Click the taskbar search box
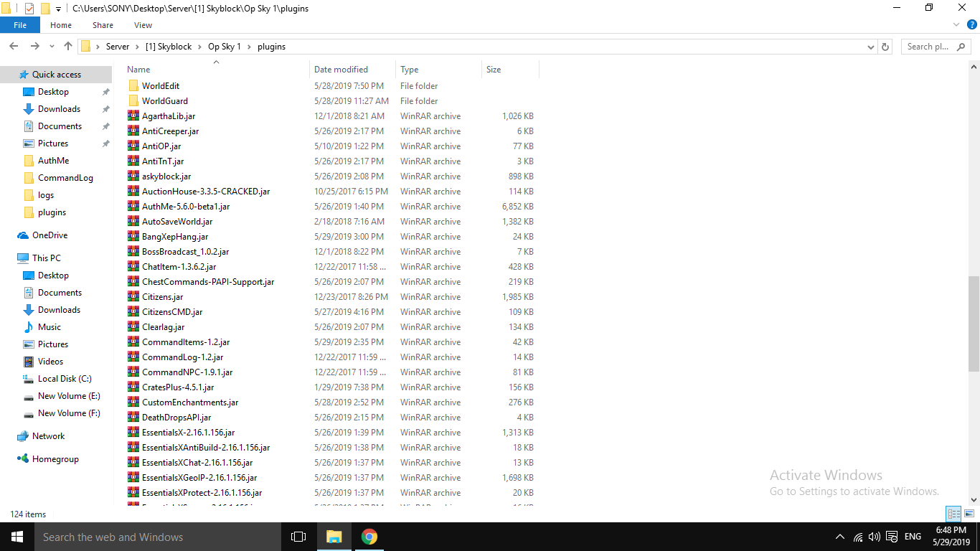Viewport: 980px width, 551px height. pos(158,537)
